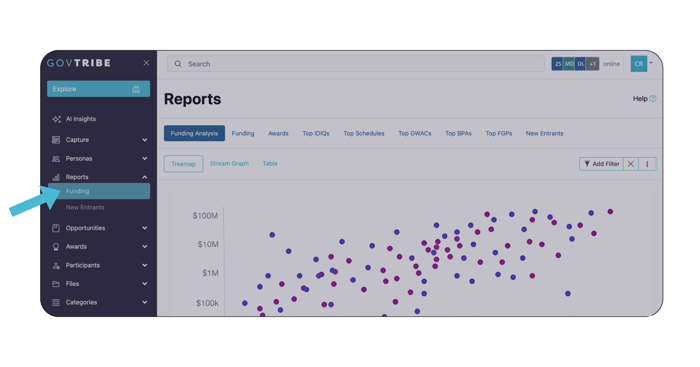This screenshot has height=367, width=700.
Task: Select the Table view
Action: point(270,163)
